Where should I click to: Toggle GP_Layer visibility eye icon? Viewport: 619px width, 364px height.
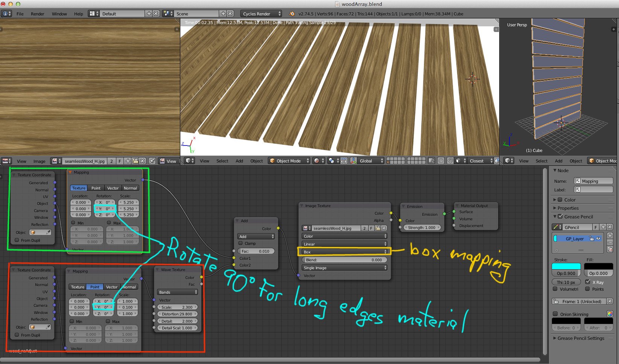coord(599,238)
